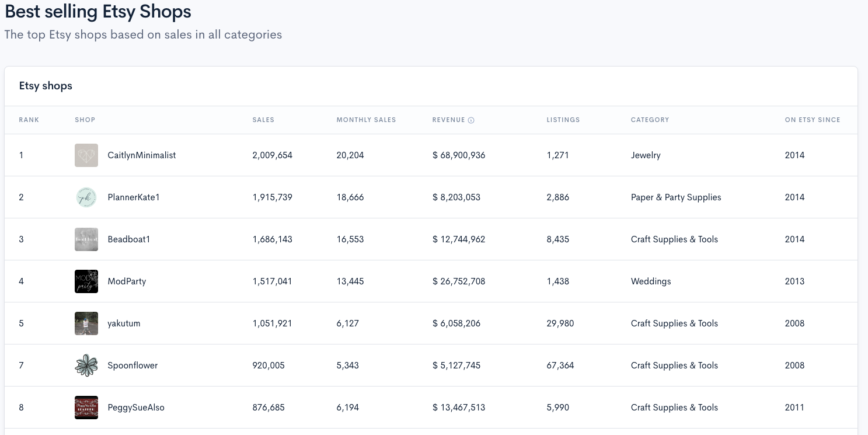The width and height of the screenshot is (868, 435).
Task: Click the ModParty black logo icon
Action: (x=86, y=281)
